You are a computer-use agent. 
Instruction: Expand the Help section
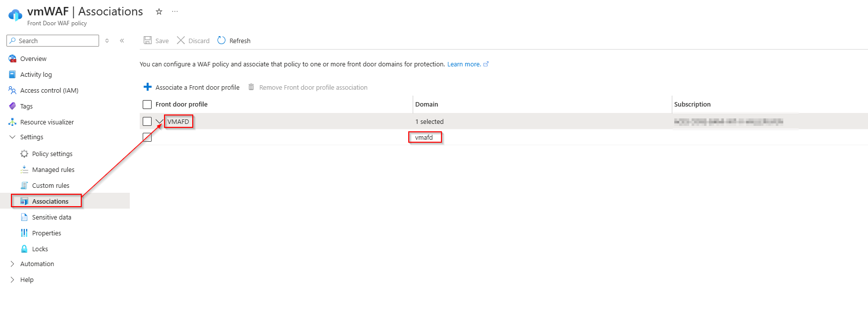click(x=12, y=279)
